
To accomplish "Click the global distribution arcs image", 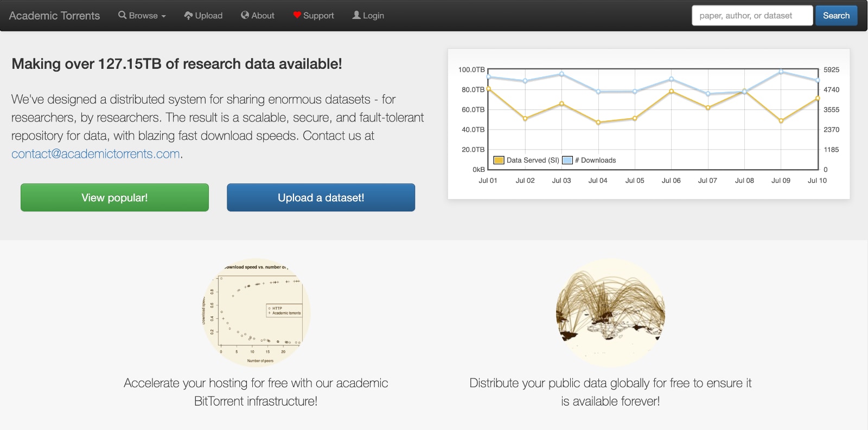I will (x=610, y=313).
